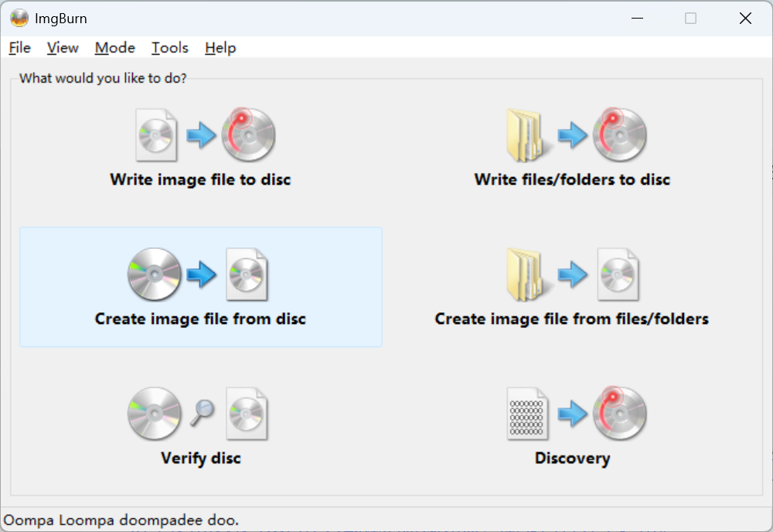Click the folder icon for Write files/folders to disc
This screenshot has height=532, width=773.
click(x=526, y=135)
